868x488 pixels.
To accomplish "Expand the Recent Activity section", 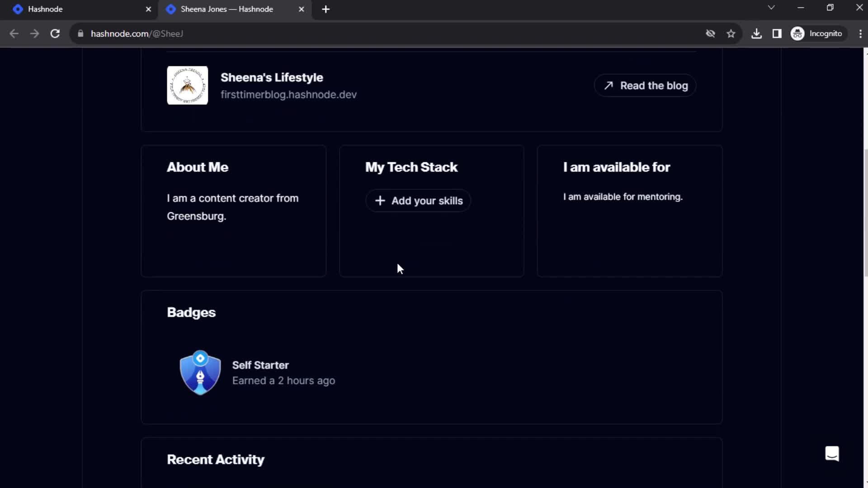I will [x=216, y=460].
